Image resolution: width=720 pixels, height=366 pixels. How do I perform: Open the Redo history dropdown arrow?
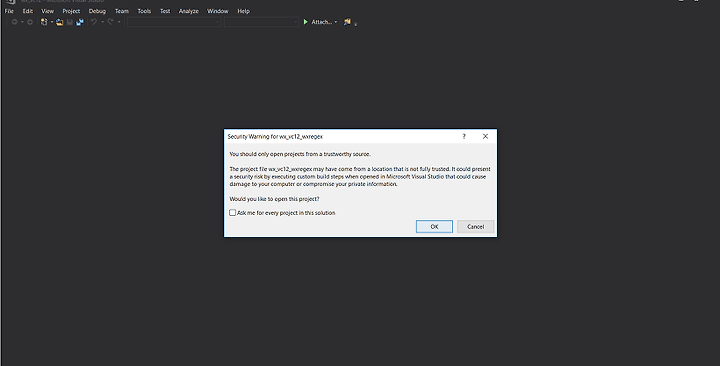118,22
